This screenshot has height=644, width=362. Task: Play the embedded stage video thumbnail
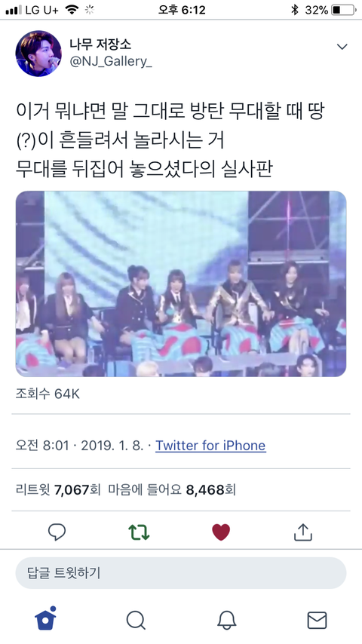pos(181,284)
